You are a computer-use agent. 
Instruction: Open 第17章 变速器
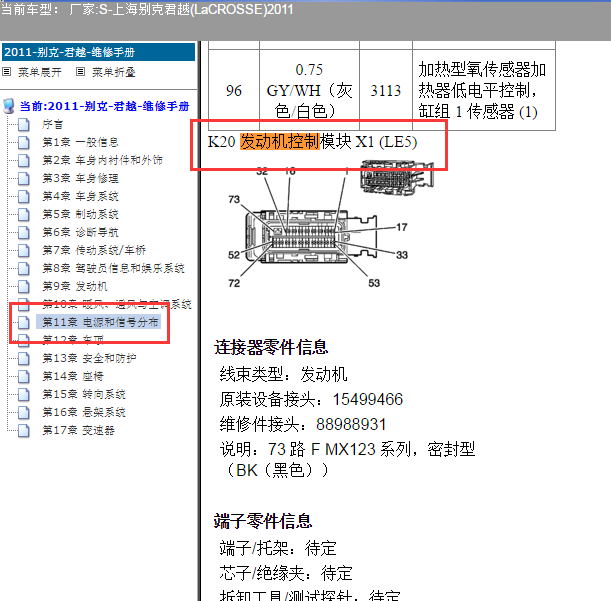[78, 430]
